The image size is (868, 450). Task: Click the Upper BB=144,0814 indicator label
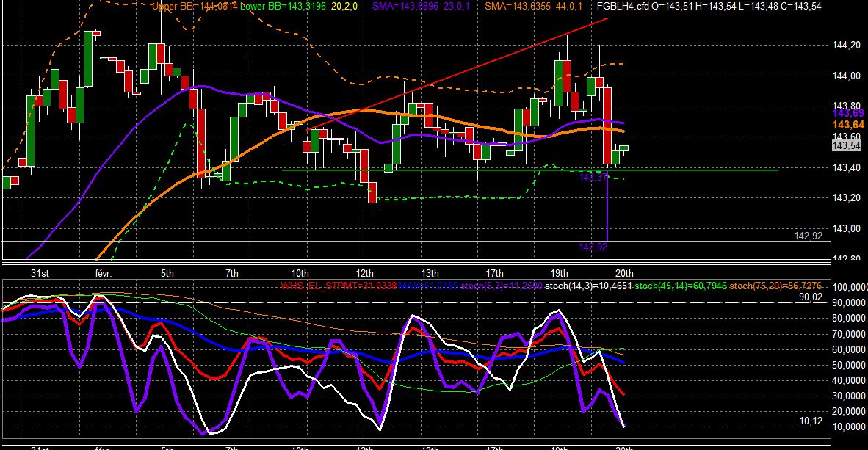(x=195, y=7)
